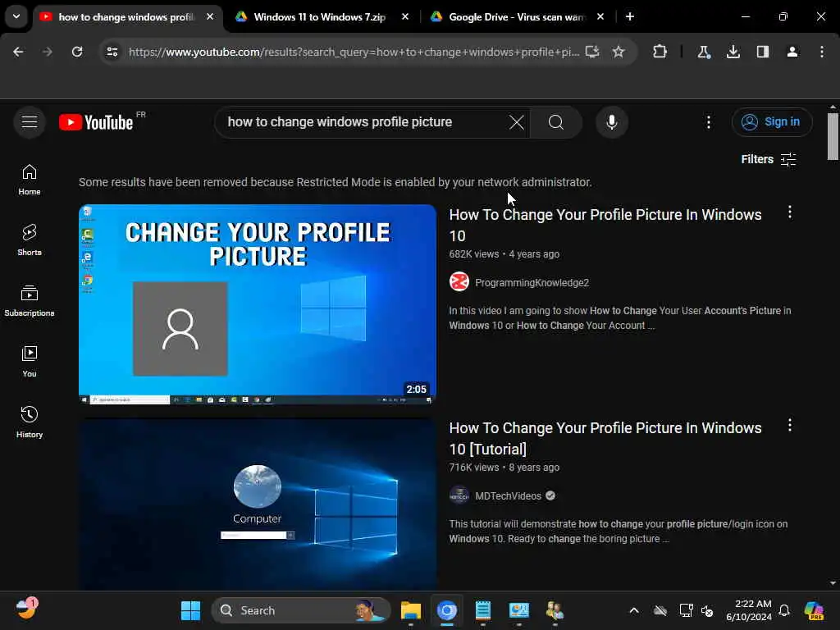
Task: Open the Extensions puzzle icon
Action: pos(660,52)
